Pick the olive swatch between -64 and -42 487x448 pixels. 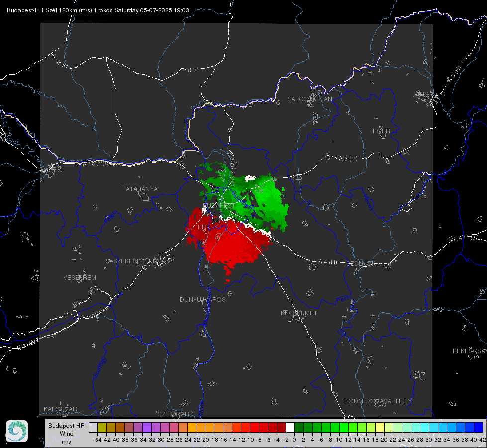point(102,428)
